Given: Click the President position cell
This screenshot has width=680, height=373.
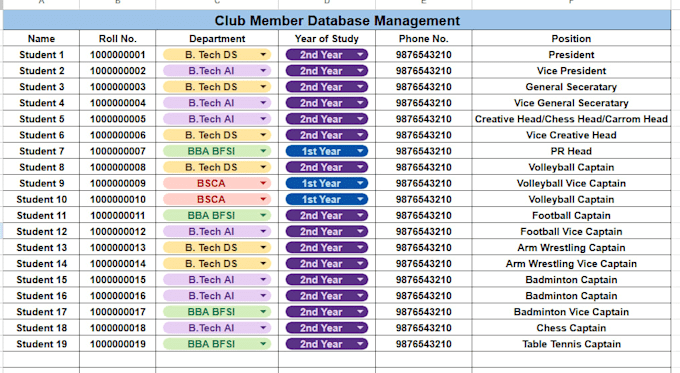Looking at the screenshot, I should click(x=571, y=55).
